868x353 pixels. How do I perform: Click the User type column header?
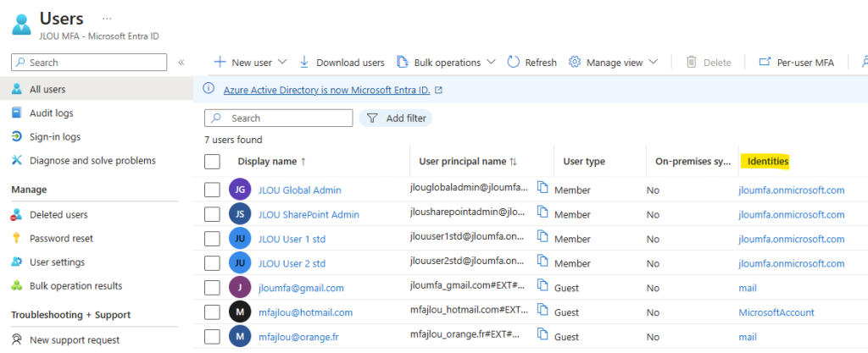[584, 162]
